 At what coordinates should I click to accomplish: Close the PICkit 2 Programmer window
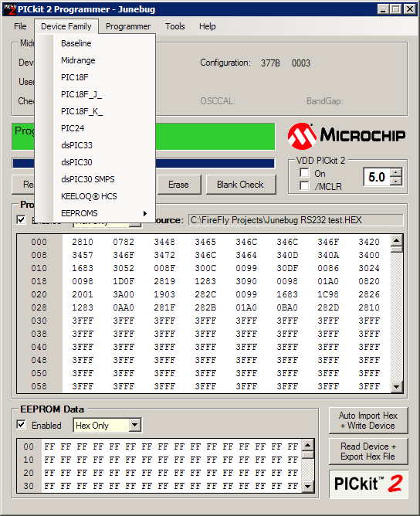410,9
